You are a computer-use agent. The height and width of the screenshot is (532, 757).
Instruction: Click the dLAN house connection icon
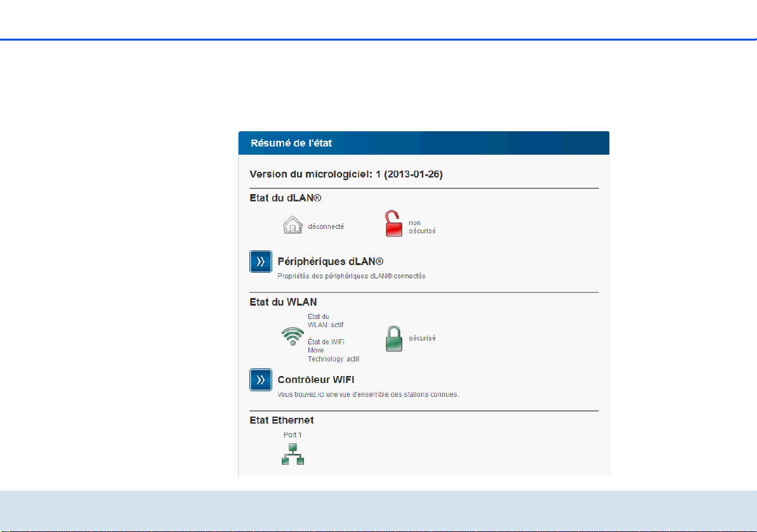(x=293, y=224)
